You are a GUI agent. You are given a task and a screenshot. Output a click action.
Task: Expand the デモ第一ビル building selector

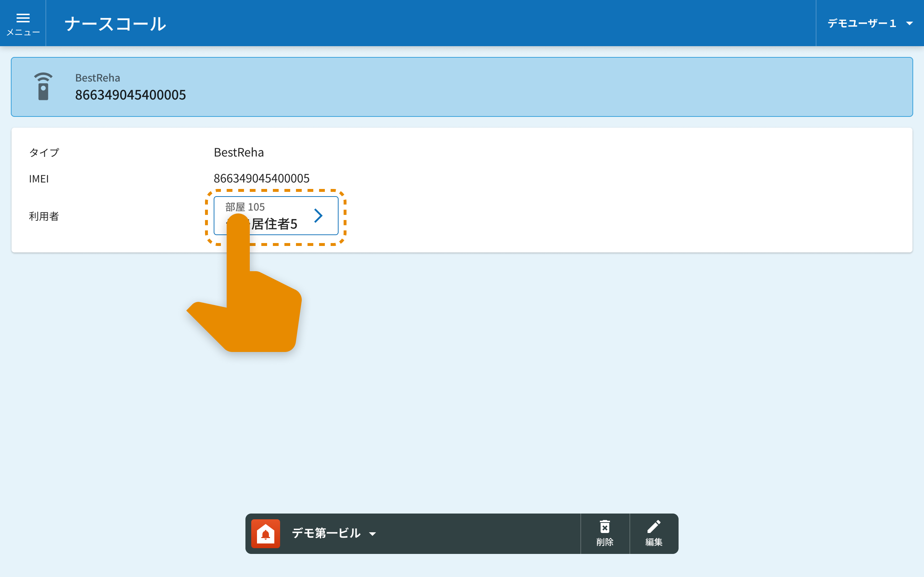pos(326,533)
